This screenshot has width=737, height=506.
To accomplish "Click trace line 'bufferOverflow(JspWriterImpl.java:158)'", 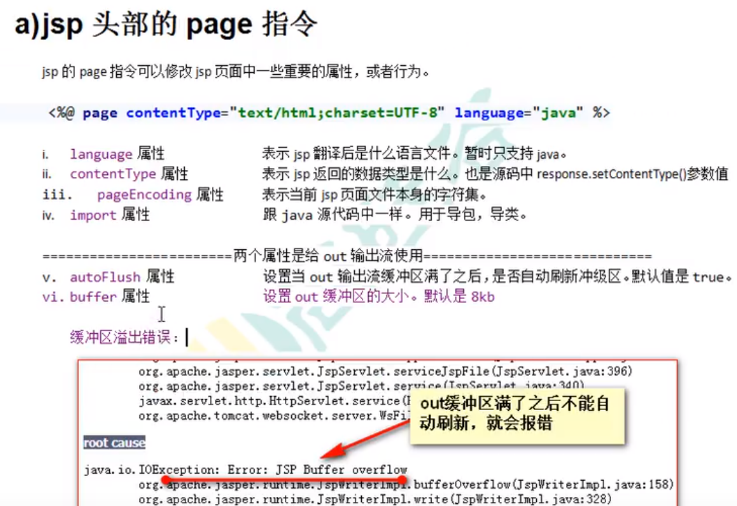I will pos(543,484).
